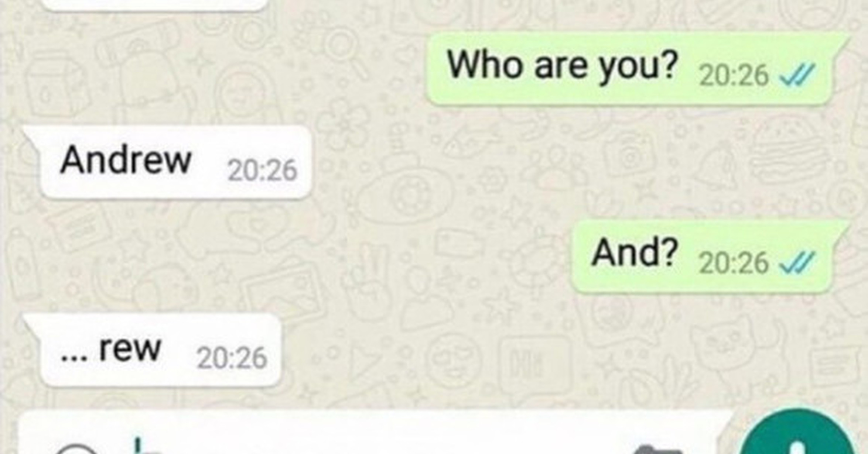Select the received "... rew" message bubble
The width and height of the screenshot is (868, 454).
(152, 350)
